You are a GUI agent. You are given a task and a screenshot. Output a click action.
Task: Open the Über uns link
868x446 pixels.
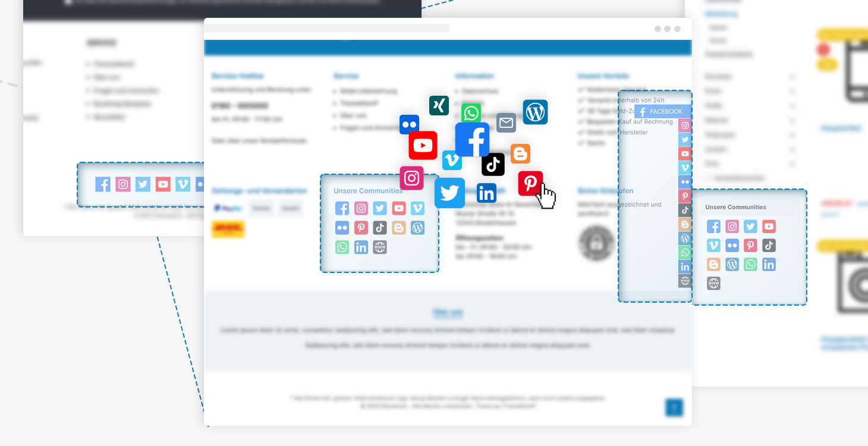(448, 312)
